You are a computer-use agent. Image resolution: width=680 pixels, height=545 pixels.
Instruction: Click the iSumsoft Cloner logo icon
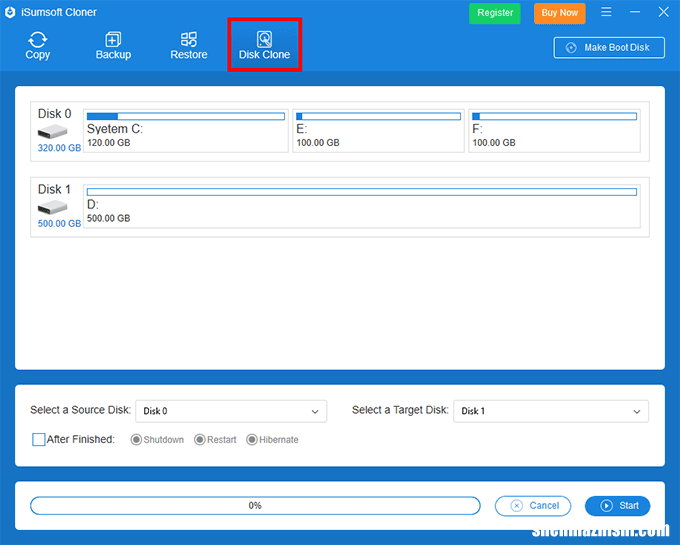coord(10,12)
